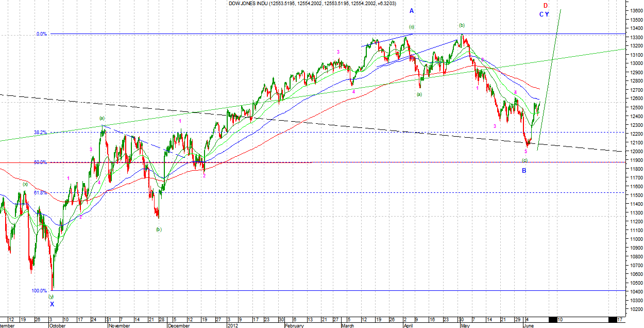The image size is (644, 328).
Task: Select the 50.0% Fibonacci level label
Action: (x=41, y=162)
